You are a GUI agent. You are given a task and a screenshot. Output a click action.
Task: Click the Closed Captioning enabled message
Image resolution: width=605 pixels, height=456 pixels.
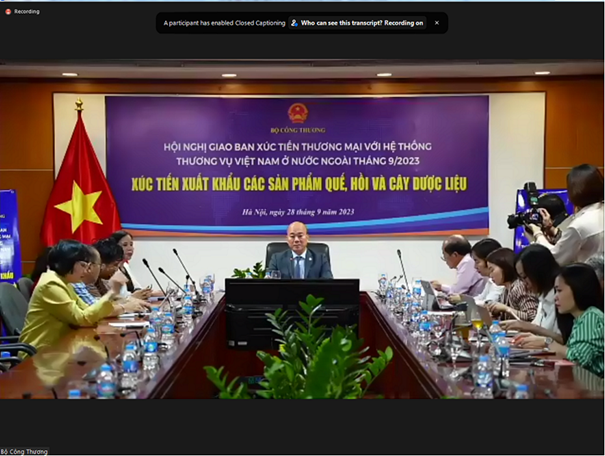224,23
